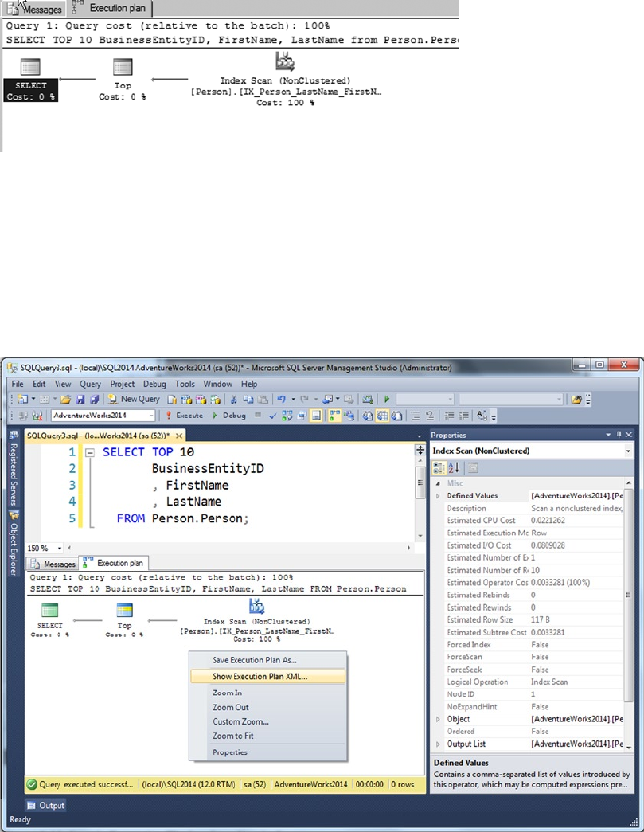Open the Query menu
Screen dimensions: 644x832
[90, 384]
